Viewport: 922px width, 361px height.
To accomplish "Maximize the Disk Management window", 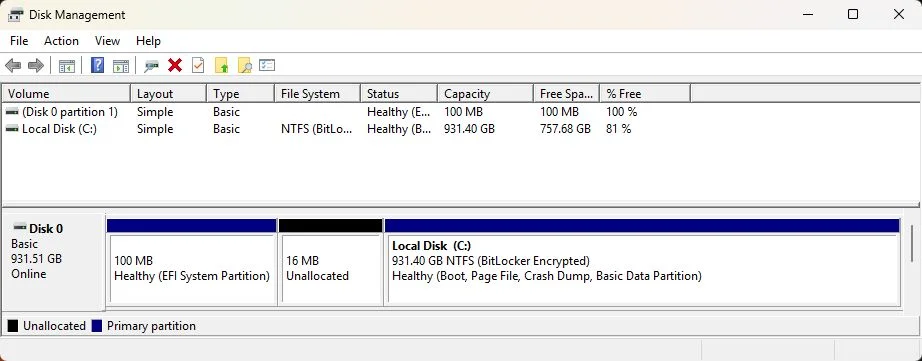I will [x=853, y=14].
